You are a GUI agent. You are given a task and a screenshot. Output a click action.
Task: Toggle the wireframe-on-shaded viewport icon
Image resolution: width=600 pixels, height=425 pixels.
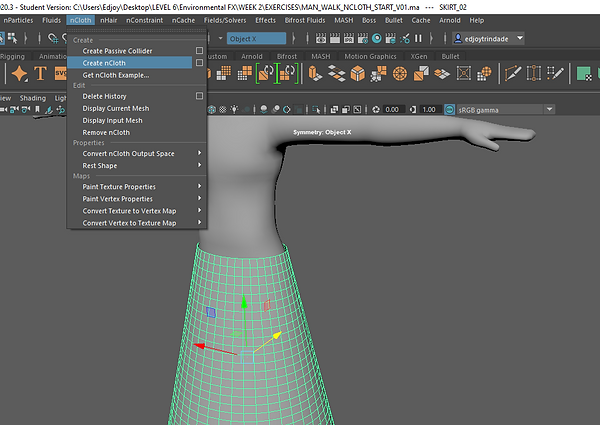pos(212,110)
